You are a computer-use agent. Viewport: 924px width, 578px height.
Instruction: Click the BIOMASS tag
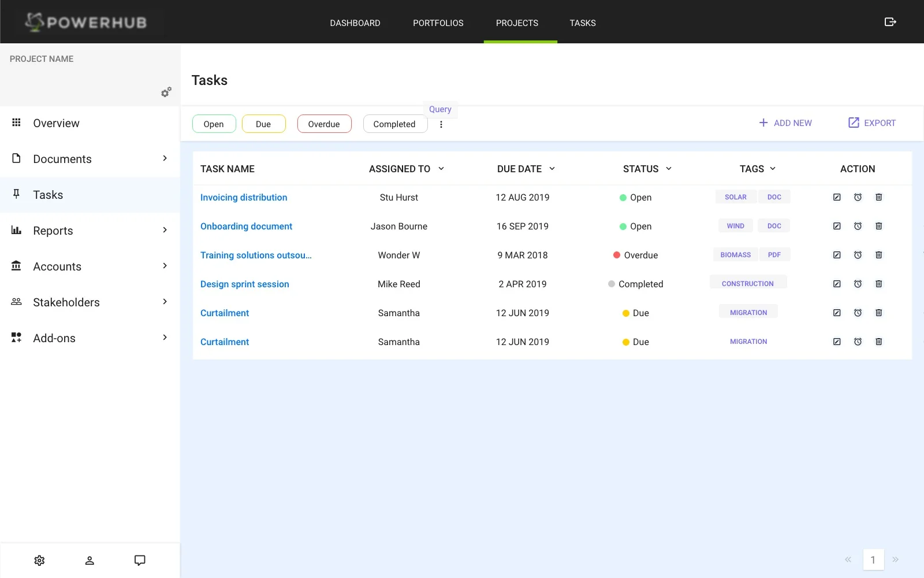[736, 255]
